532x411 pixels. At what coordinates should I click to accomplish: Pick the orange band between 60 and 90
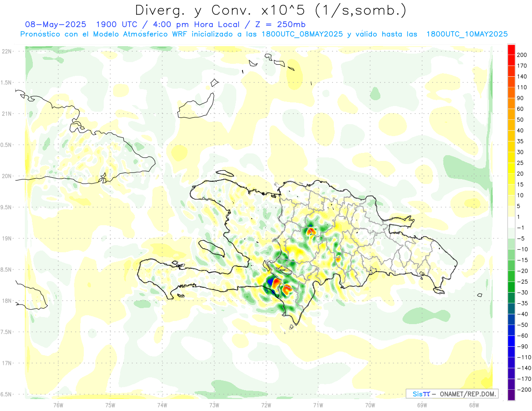[x=511, y=103]
